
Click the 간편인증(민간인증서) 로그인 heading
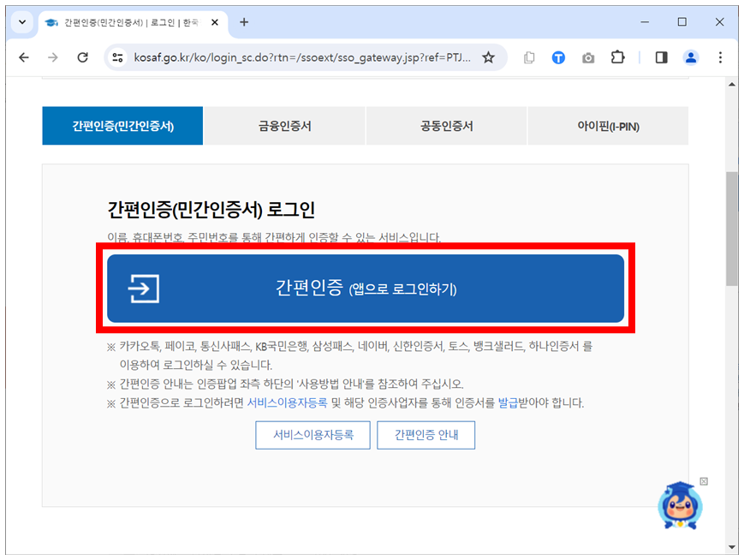(x=211, y=209)
